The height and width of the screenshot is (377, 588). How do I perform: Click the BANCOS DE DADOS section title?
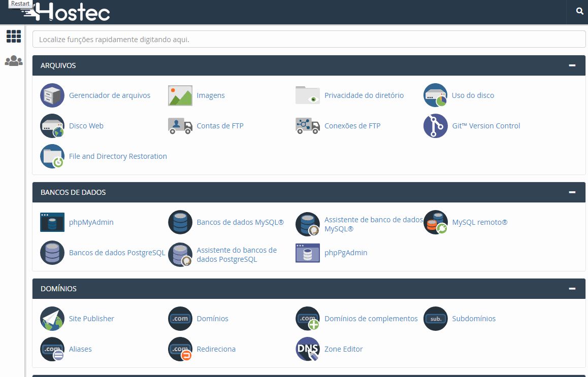(x=73, y=192)
